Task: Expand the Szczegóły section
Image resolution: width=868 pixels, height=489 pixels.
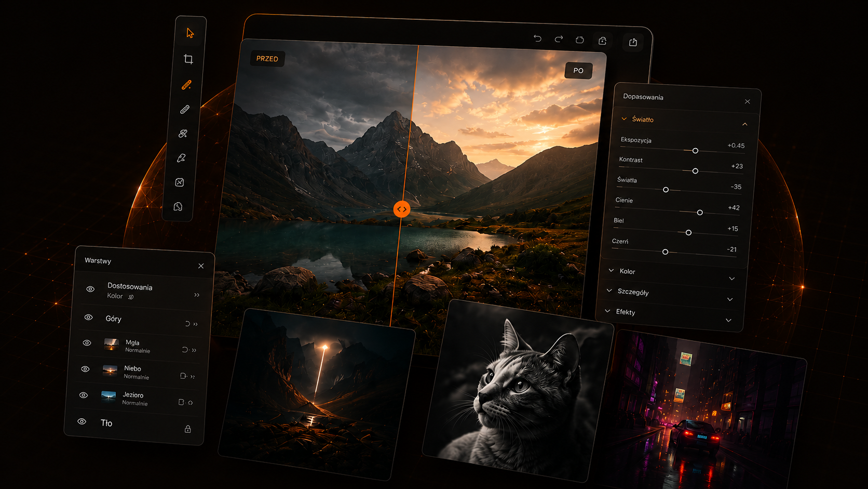Action: [x=730, y=299]
